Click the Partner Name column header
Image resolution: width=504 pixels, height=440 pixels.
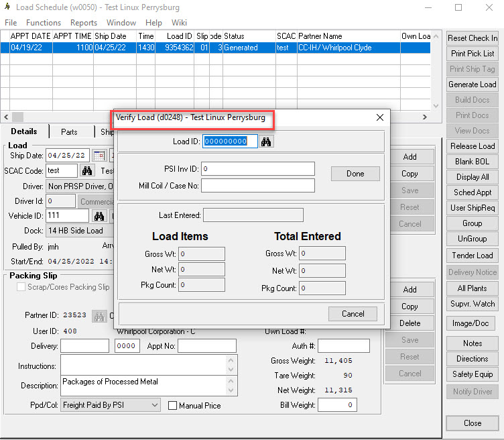349,36
